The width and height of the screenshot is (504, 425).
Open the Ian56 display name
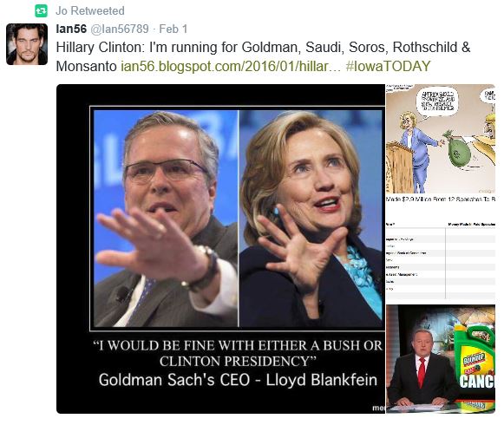coord(71,29)
